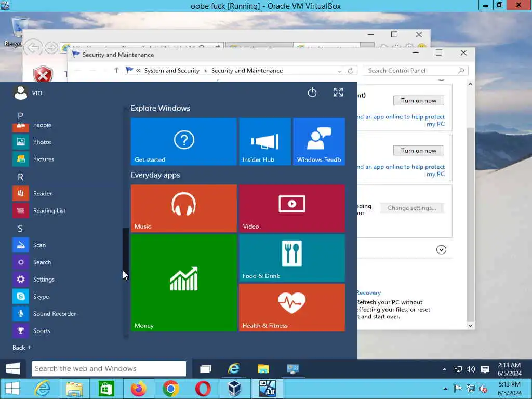Click the second Turn on now button
This screenshot has height=399, width=532.
(419, 151)
